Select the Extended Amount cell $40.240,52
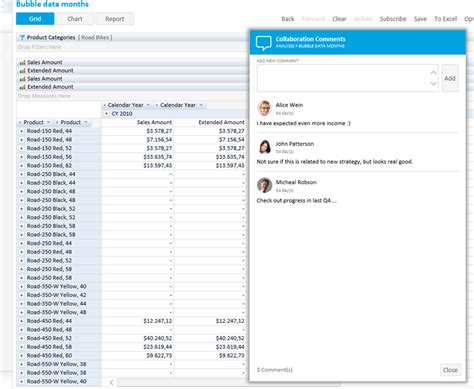Screen dimensions: 474x389 pyautogui.click(x=210, y=338)
